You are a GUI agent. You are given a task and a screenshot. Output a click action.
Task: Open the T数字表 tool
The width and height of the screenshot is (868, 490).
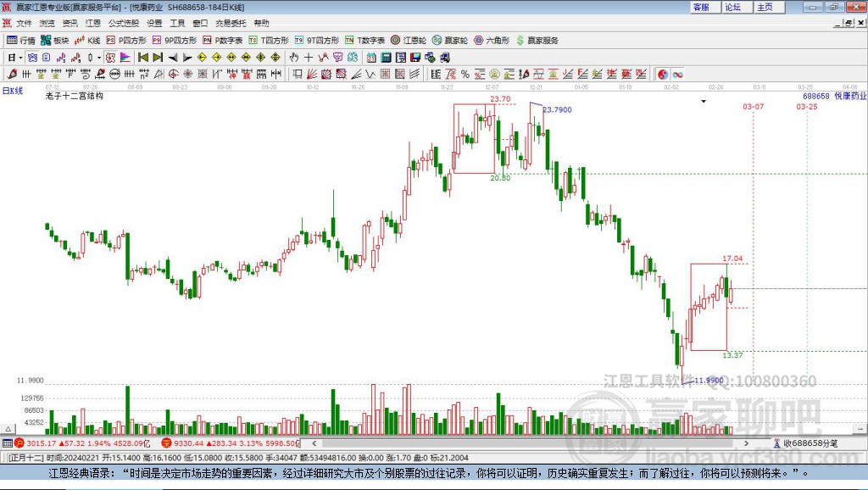pos(364,41)
